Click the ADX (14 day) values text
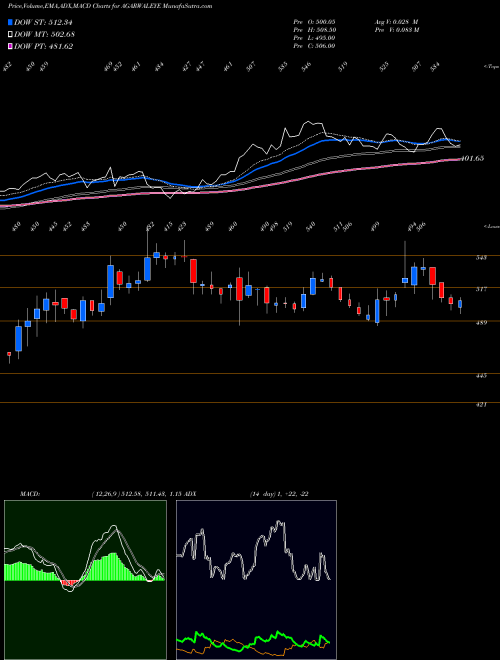This screenshot has height=660, width=500. coord(279,494)
